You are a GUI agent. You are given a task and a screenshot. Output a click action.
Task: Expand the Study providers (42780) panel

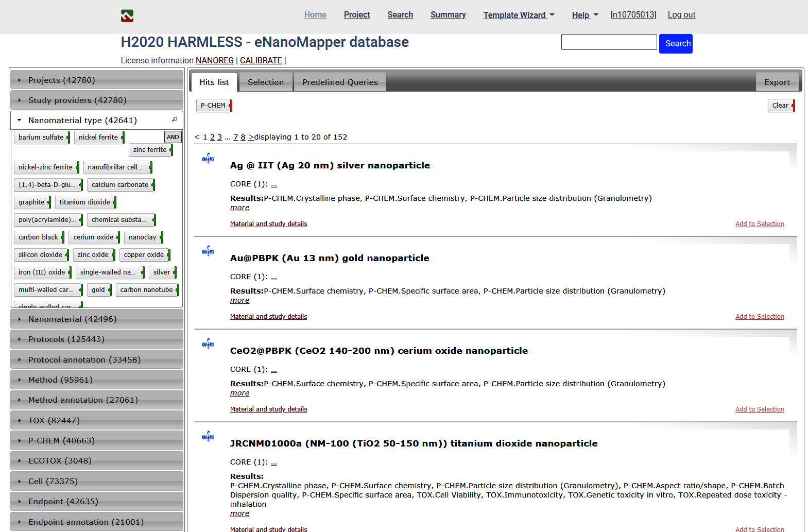(97, 100)
